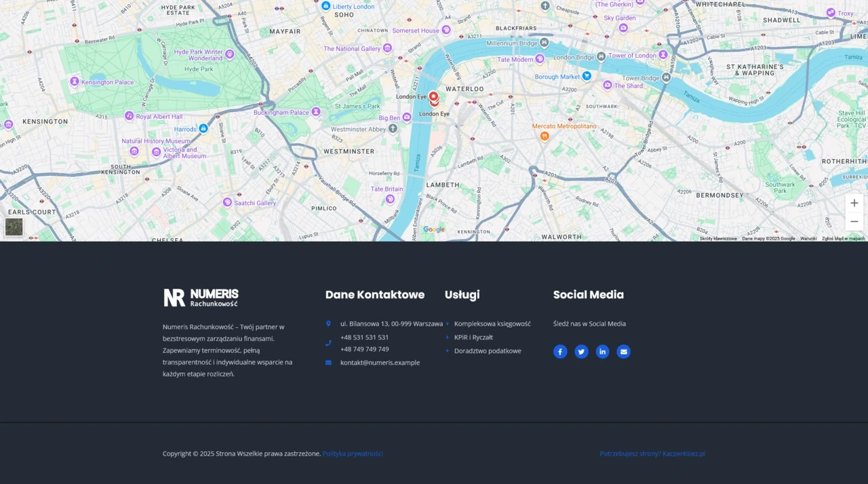Click the Sky Garden map marker
868x484 pixels.
623,28
